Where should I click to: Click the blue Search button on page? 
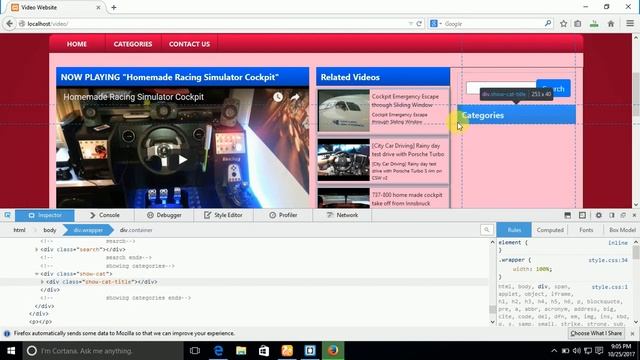pos(553,88)
